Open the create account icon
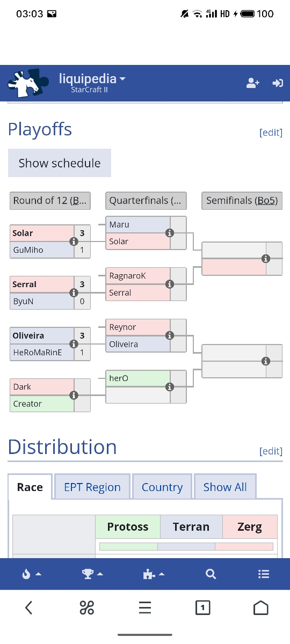Viewport: 290px width, 644px height. click(x=253, y=83)
